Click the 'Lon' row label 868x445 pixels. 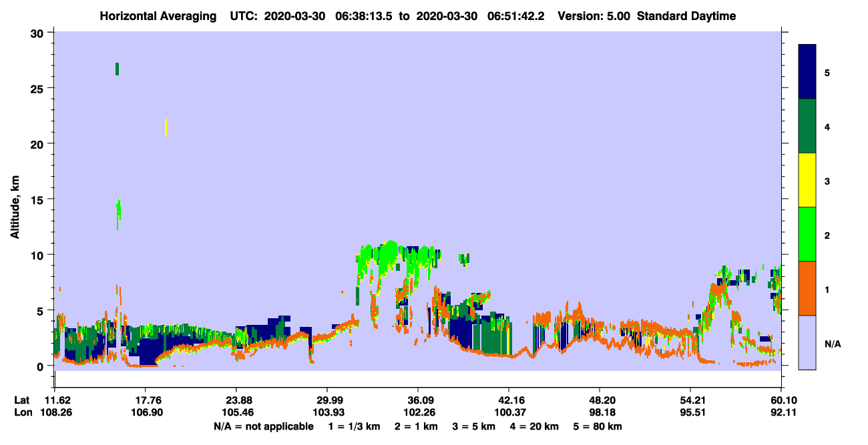pyautogui.click(x=22, y=413)
